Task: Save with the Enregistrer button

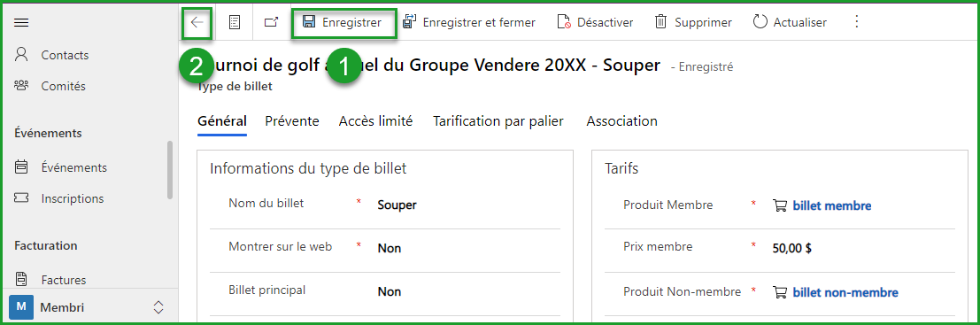Action: pyautogui.click(x=342, y=22)
